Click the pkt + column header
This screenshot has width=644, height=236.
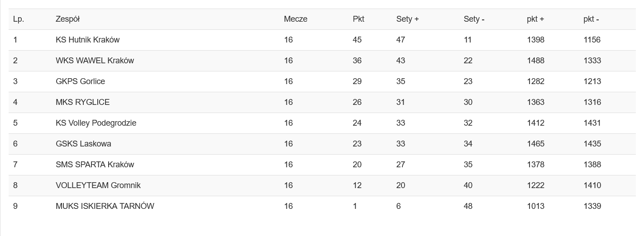tap(535, 19)
